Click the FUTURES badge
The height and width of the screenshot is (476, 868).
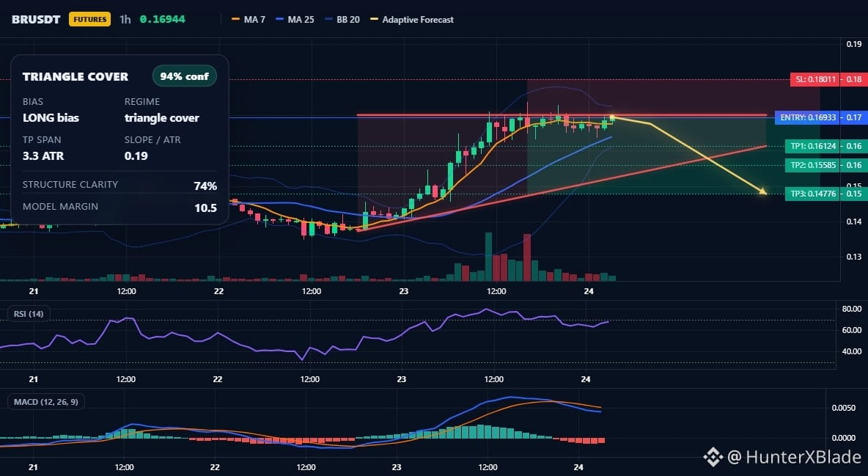point(89,19)
